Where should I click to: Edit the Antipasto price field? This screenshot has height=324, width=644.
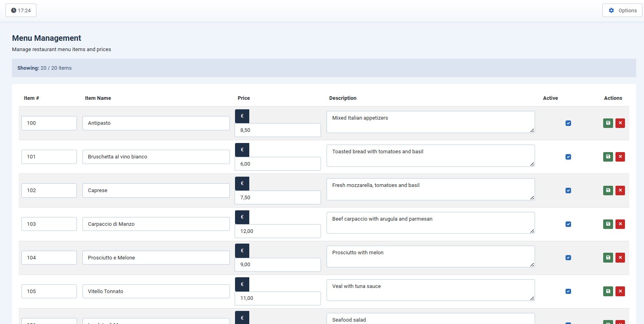pos(277,130)
